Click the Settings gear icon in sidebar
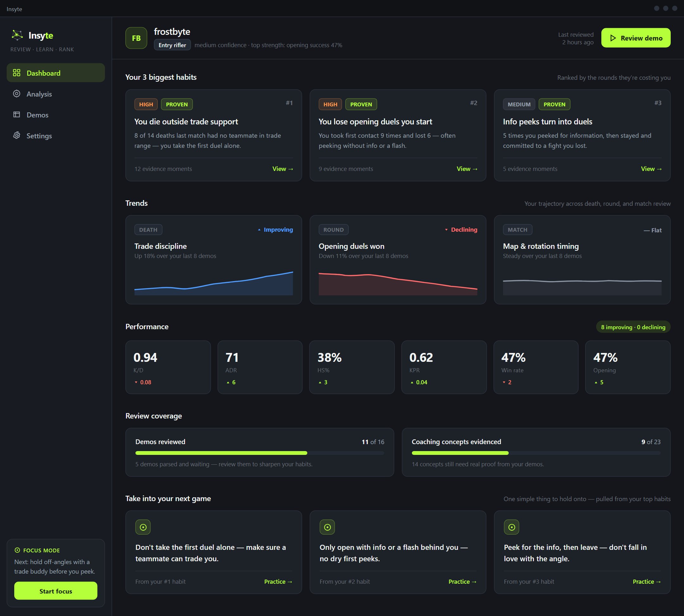 click(x=16, y=135)
